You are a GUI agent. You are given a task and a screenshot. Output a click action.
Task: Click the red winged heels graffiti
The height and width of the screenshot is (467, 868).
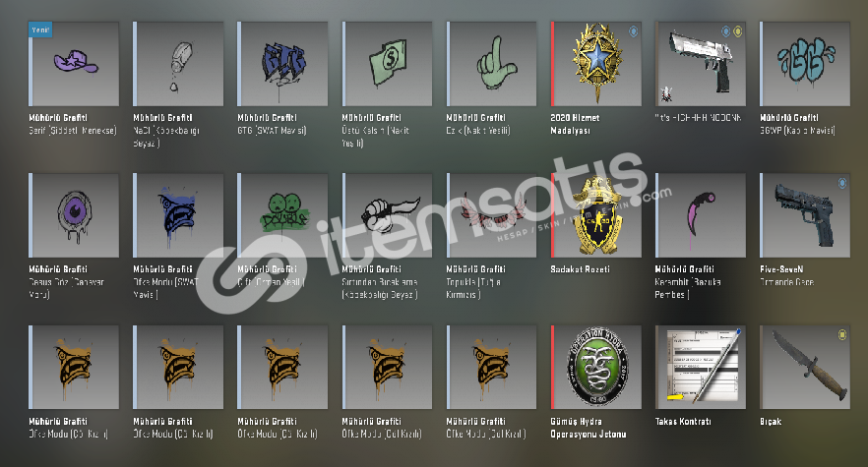492,215
